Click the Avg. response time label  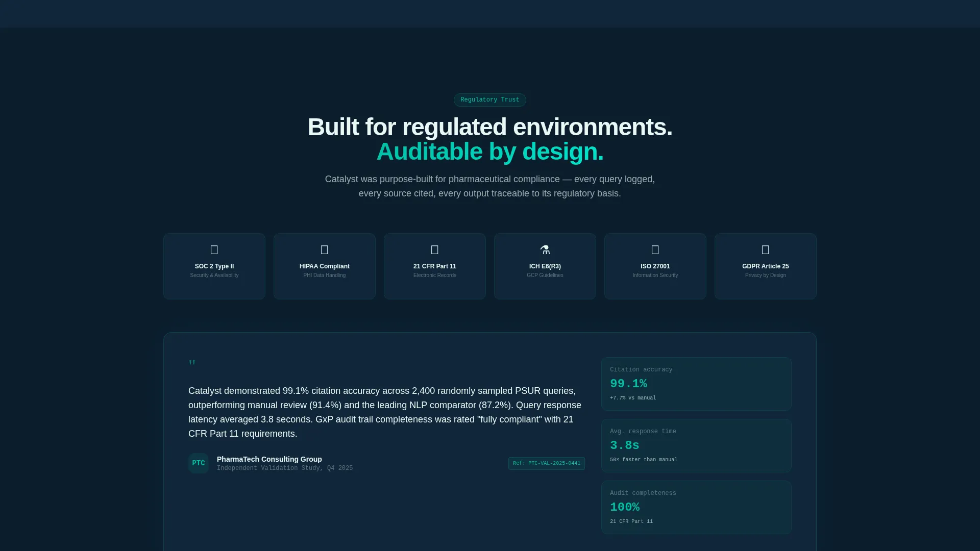[643, 432]
